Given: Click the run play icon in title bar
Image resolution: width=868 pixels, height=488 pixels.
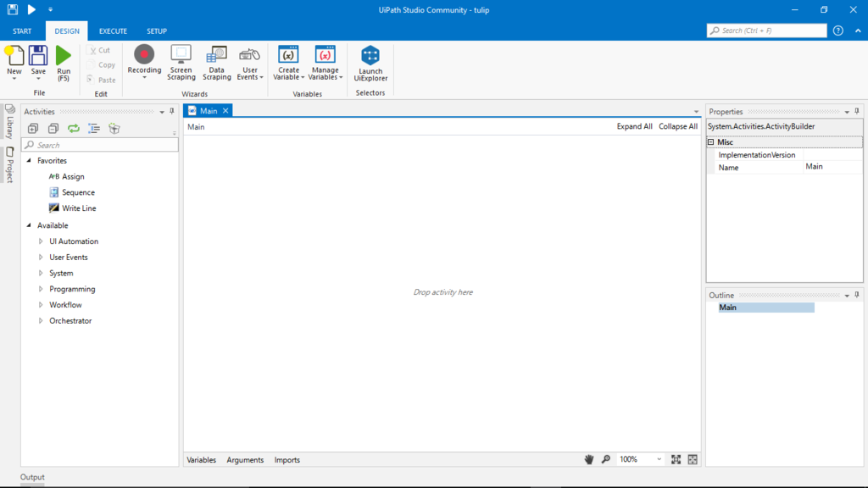Looking at the screenshot, I should click(x=31, y=9).
